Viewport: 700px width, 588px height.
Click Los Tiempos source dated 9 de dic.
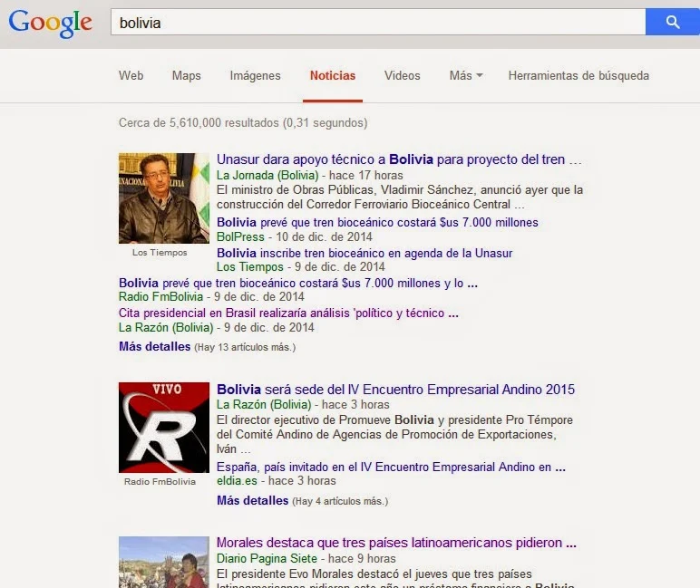[x=249, y=266]
